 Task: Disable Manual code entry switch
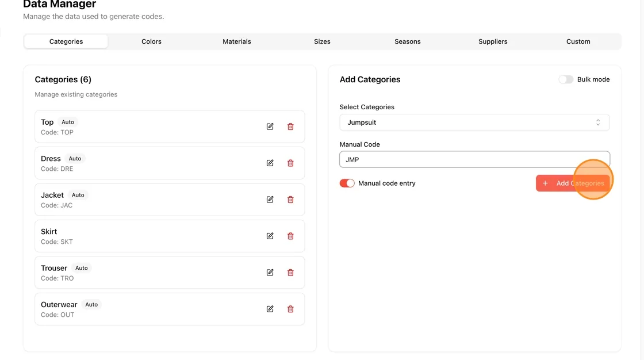[x=347, y=183]
